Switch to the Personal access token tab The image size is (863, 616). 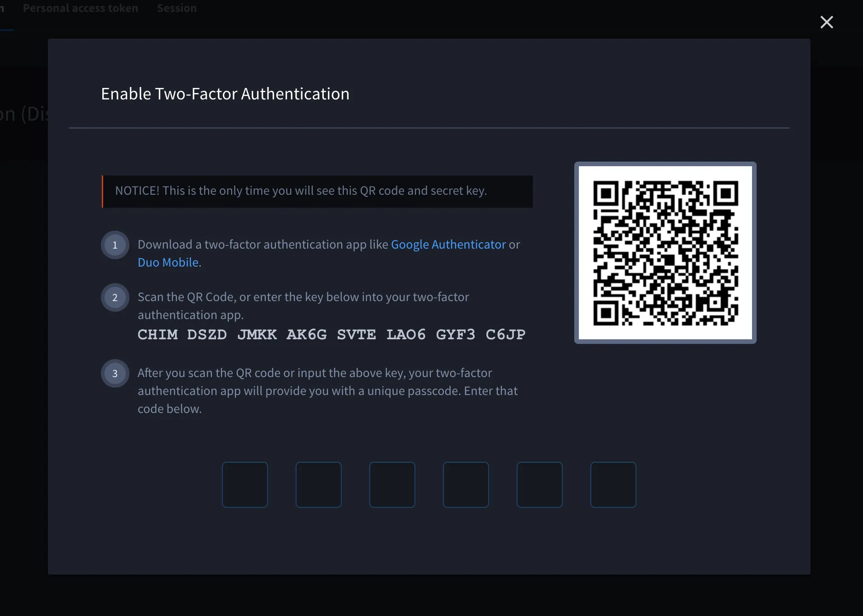pyautogui.click(x=81, y=8)
